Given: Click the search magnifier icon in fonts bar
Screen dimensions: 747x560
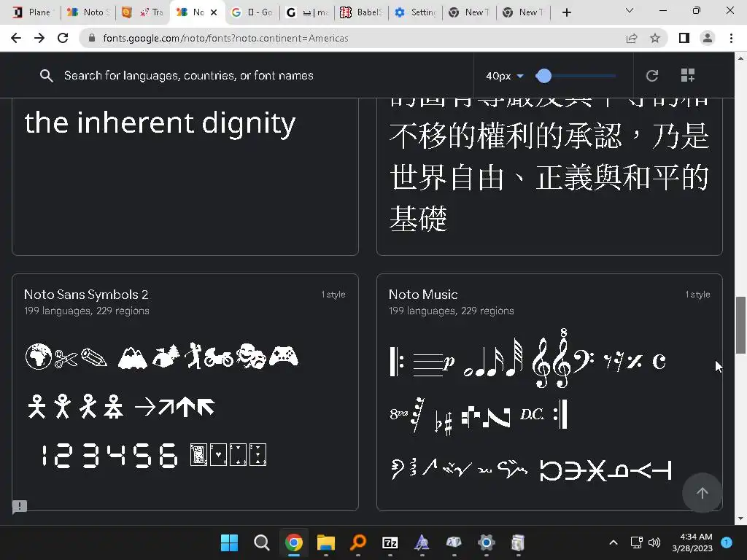Looking at the screenshot, I should pyautogui.click(x=46, y=75).
